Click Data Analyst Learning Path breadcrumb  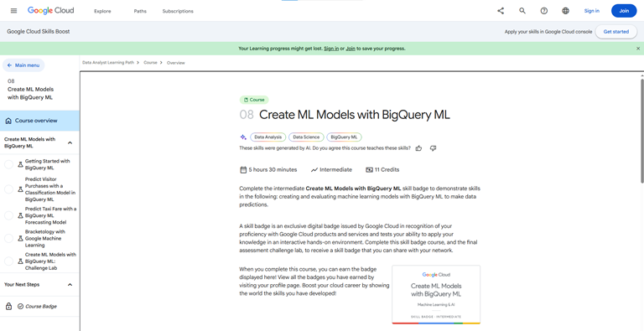108,63
